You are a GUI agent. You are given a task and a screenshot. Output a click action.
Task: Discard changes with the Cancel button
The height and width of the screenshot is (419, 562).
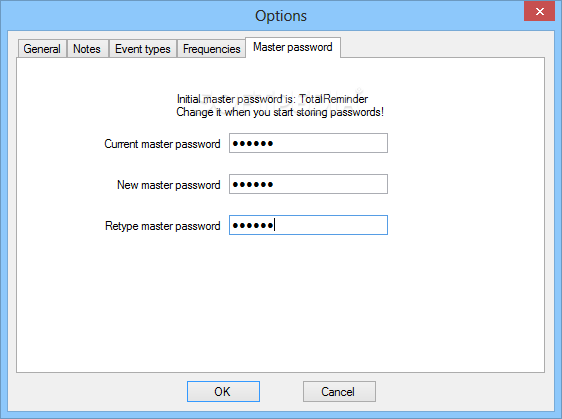click(x=339, y=391)
